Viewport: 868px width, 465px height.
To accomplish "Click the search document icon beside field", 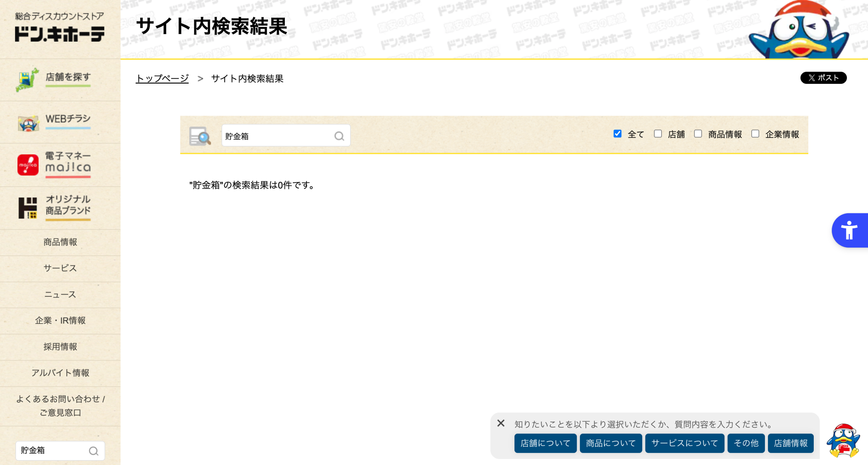I will 200,136.
